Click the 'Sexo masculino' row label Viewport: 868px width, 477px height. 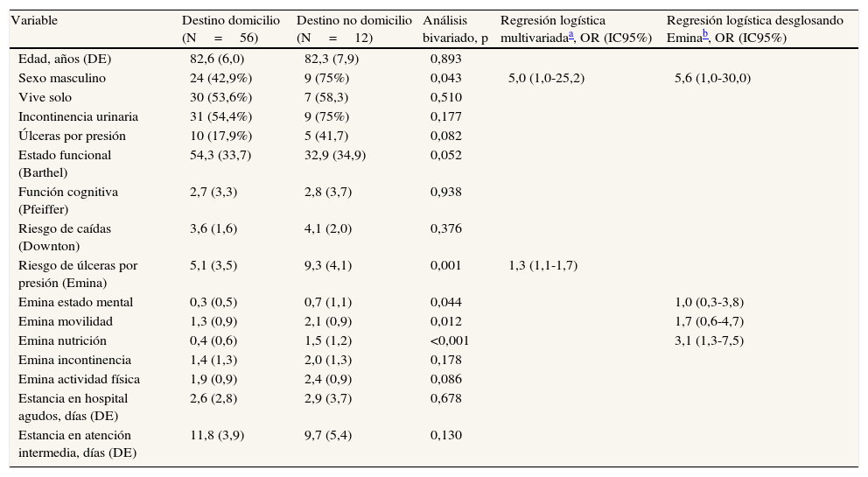pyautogui.click(x=62, y=78)
